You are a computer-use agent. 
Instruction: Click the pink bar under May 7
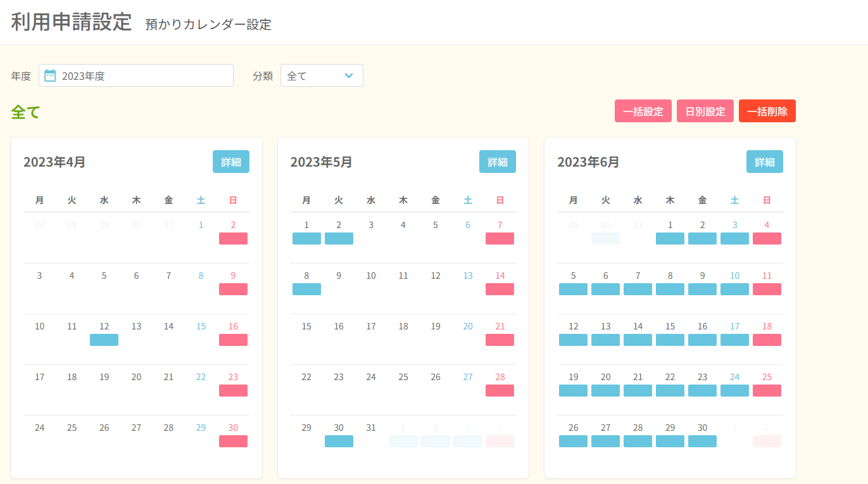pyautogui.click(x=500, y=238)
